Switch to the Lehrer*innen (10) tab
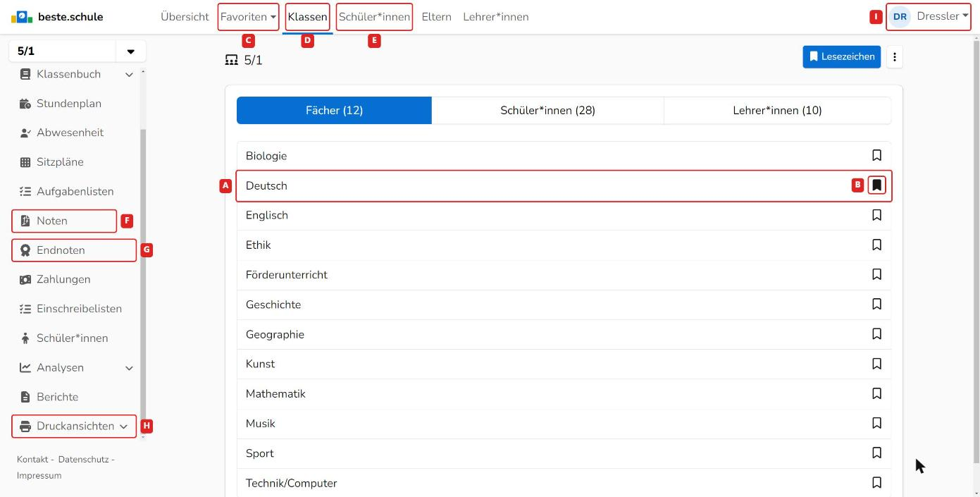980x497 pixels. (x=777, y=110)
